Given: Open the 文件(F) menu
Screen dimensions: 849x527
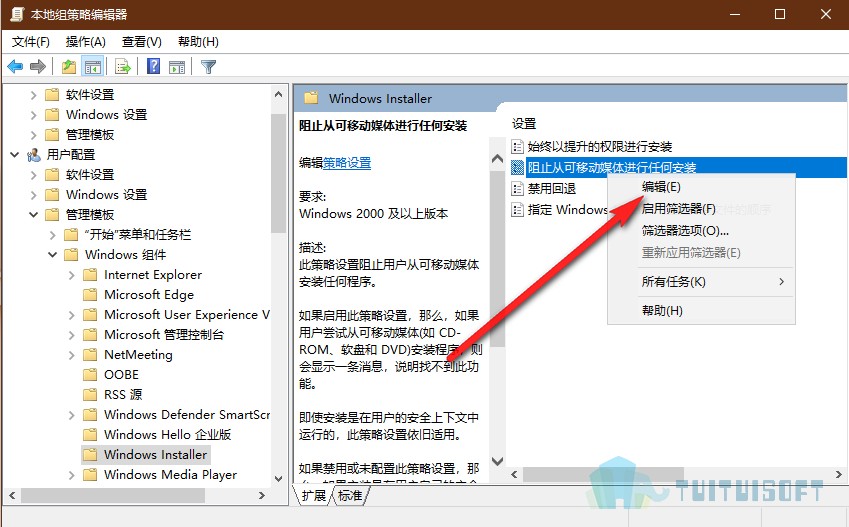Looking at the screenshot, I should point(31,42).
